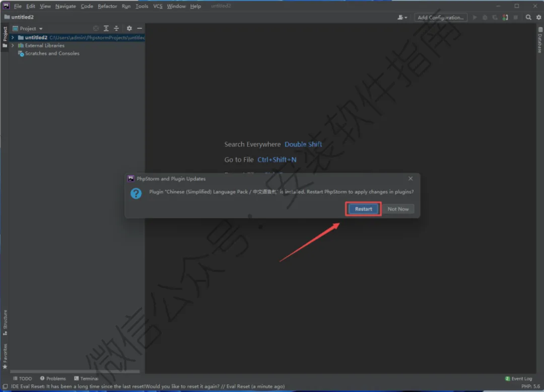Click tool window quick access icon in status bar
The height and width of the screenshot is (392, 544).
click(5, 386)
